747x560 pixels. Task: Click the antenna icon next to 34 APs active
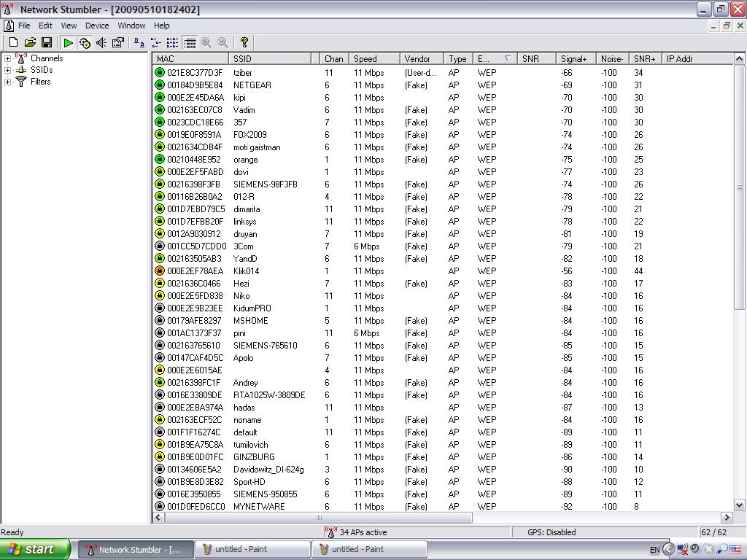[x=330, y=532]
